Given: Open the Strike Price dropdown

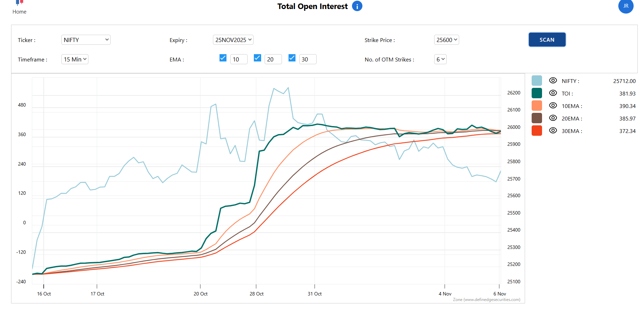Looking at the screenshot, I should click(x=446, y=40).
